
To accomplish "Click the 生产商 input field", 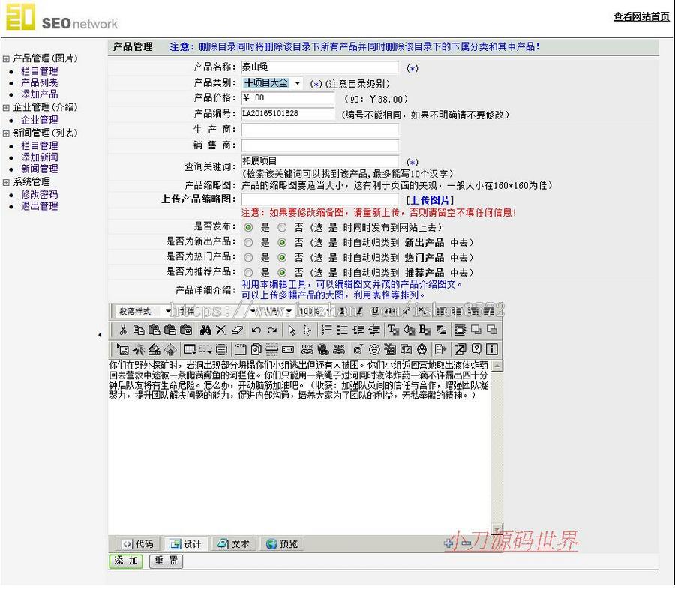I will point(320,130).
